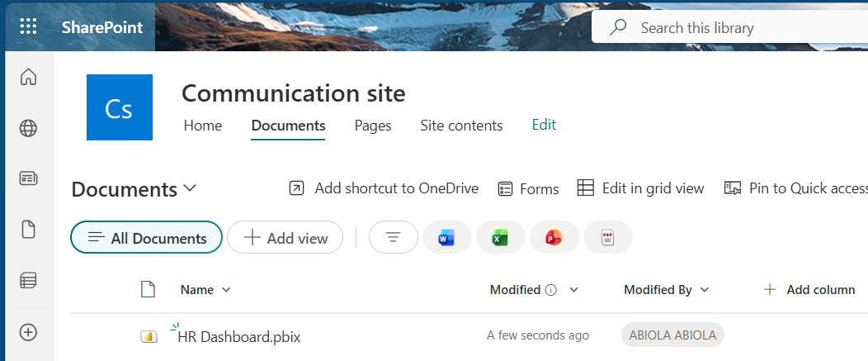Click the Modified column info icon
Image resolution: width=868 pixels, height=361 pixels.
coord(551,290)
